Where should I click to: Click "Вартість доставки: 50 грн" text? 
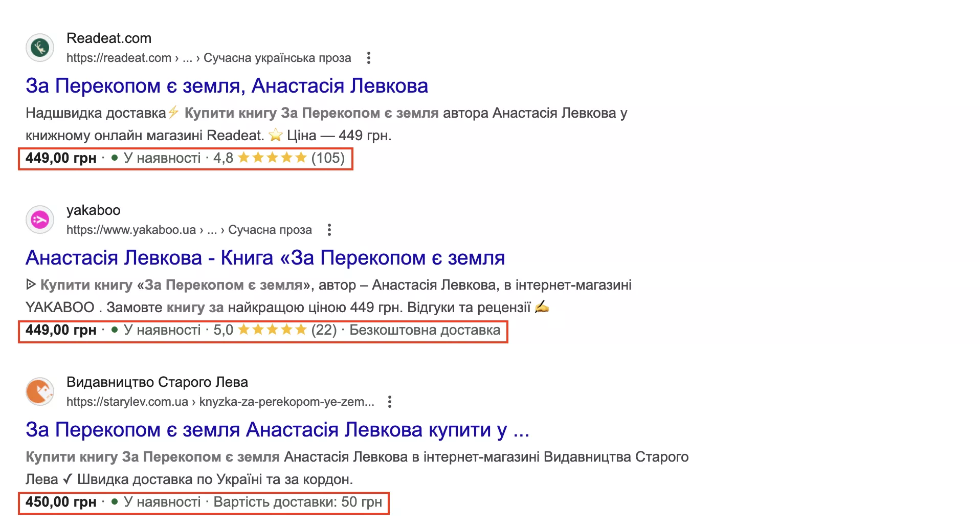298,502
